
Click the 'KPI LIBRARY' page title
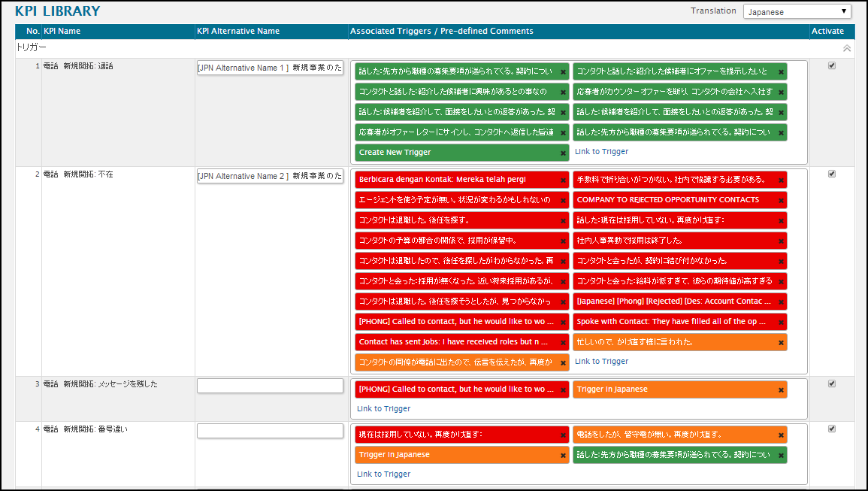tap(58, 11)
